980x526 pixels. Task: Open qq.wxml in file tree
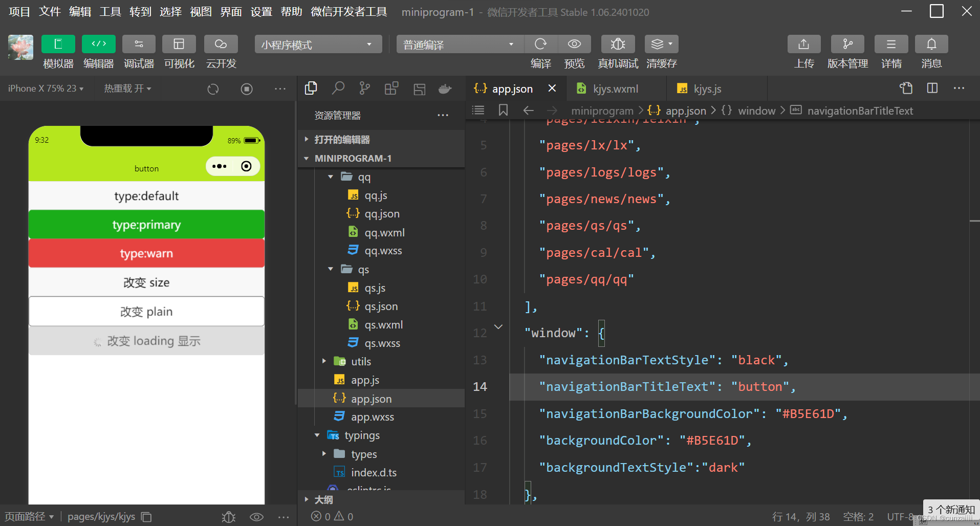[x=384, y=232]
